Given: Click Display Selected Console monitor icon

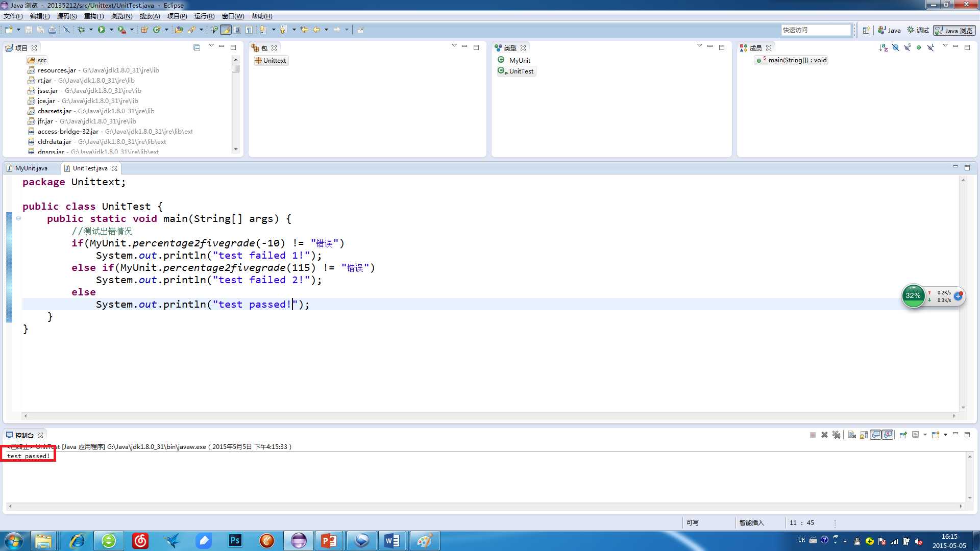Looking at the screenshot, I should [x=915, y=435].
